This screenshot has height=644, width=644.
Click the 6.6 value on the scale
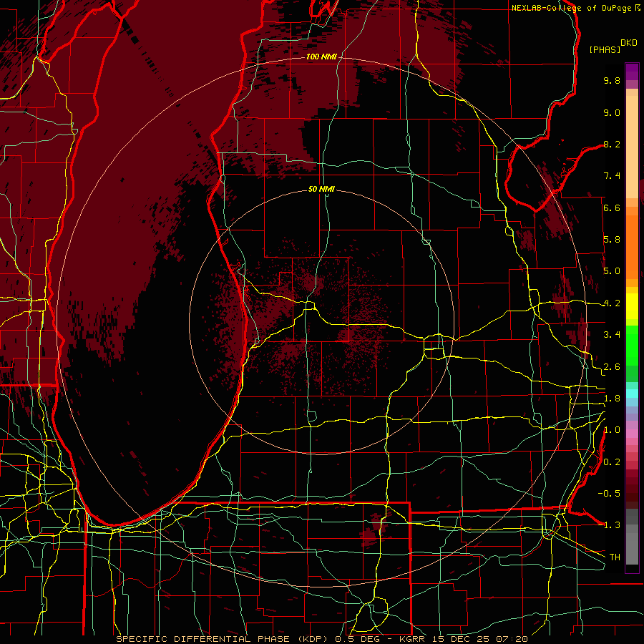point(612,208)
